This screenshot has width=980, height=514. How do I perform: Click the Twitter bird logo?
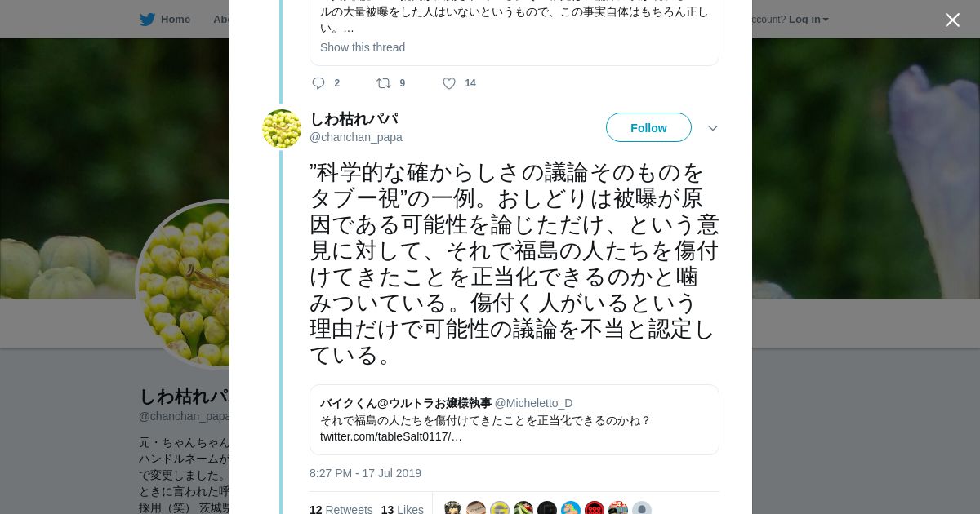click(x=147, y=20)
